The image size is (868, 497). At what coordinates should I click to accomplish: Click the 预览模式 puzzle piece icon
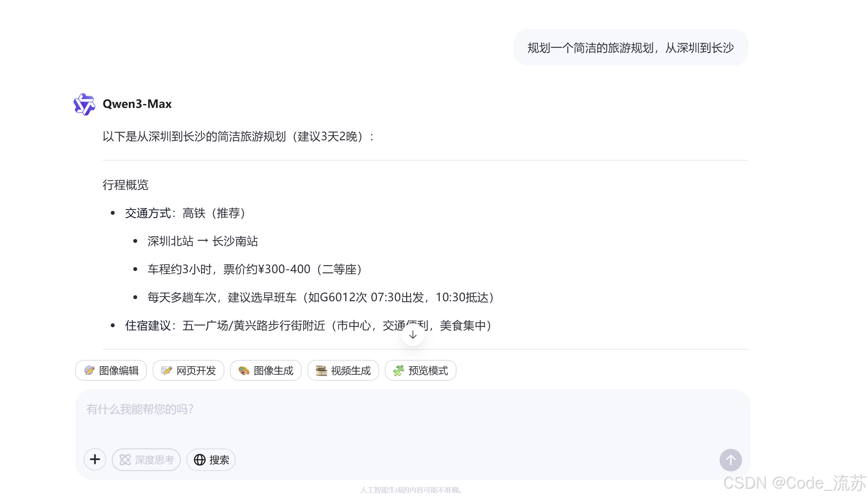pyautogui.click(x=398, y=370)
